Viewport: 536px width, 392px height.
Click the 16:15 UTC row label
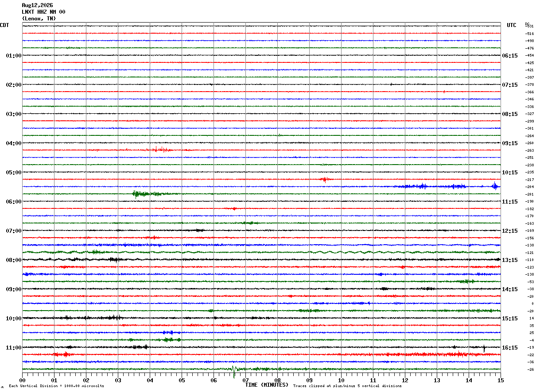point(509,348)
